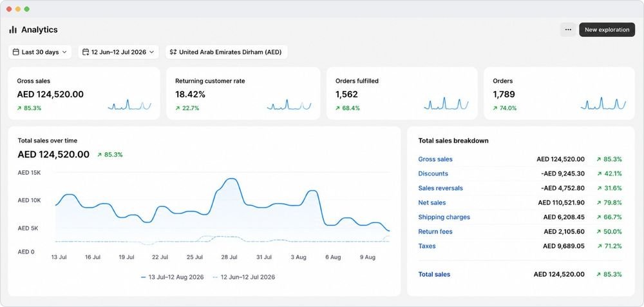644x307 pixels.
Task: Click the green macOS maximize window button
Action: click(26, 9)
